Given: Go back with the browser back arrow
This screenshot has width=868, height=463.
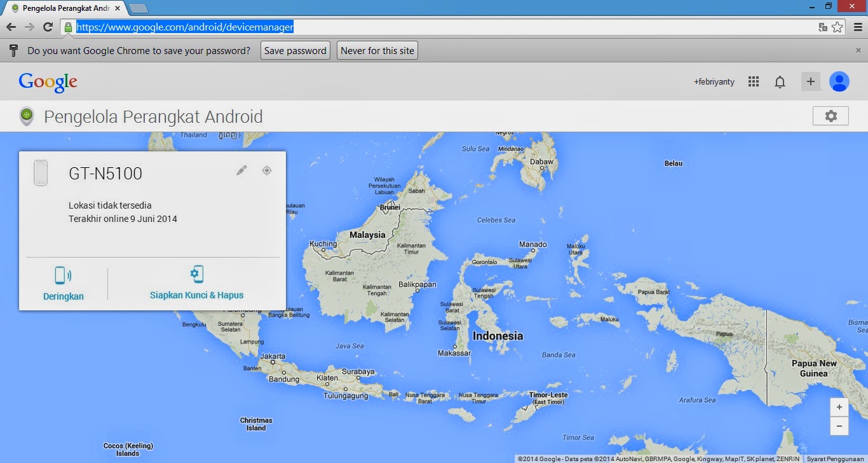Looking at the screenshot, I should click(x=11, y=27).
